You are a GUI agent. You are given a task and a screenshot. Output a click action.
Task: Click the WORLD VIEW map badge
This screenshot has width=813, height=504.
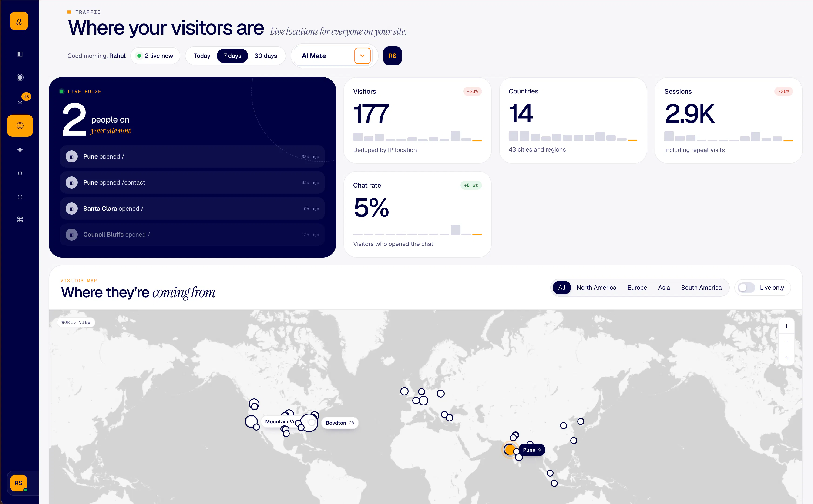point(76,322)
